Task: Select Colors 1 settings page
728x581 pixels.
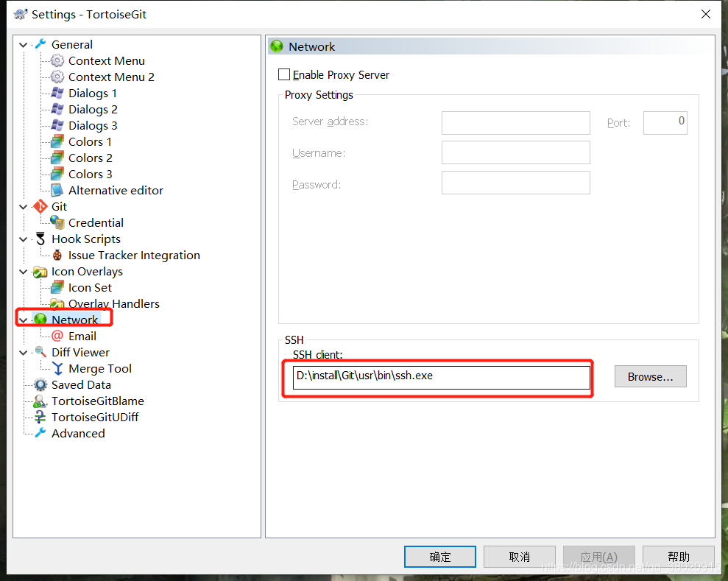Action: tap(90, 141)
